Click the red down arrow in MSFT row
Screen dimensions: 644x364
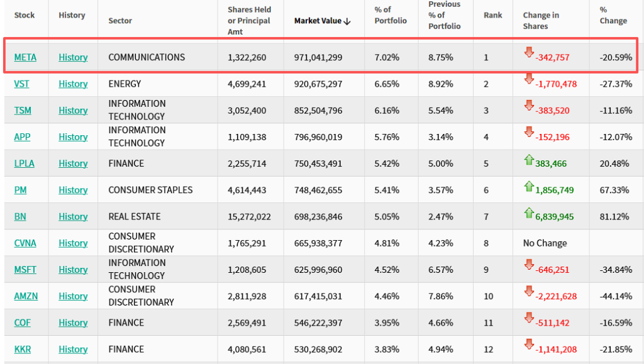pos(529,265)
